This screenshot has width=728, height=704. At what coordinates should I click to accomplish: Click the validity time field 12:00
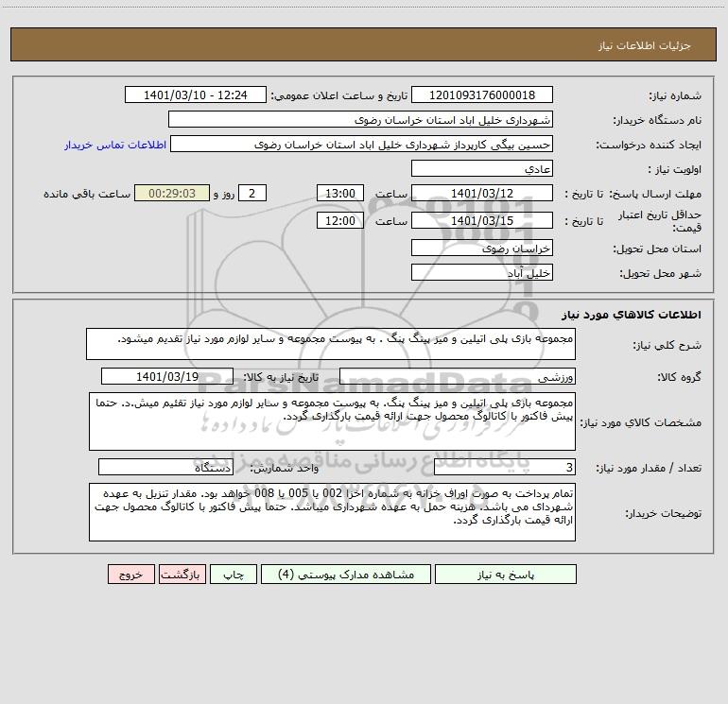point(339,220)
